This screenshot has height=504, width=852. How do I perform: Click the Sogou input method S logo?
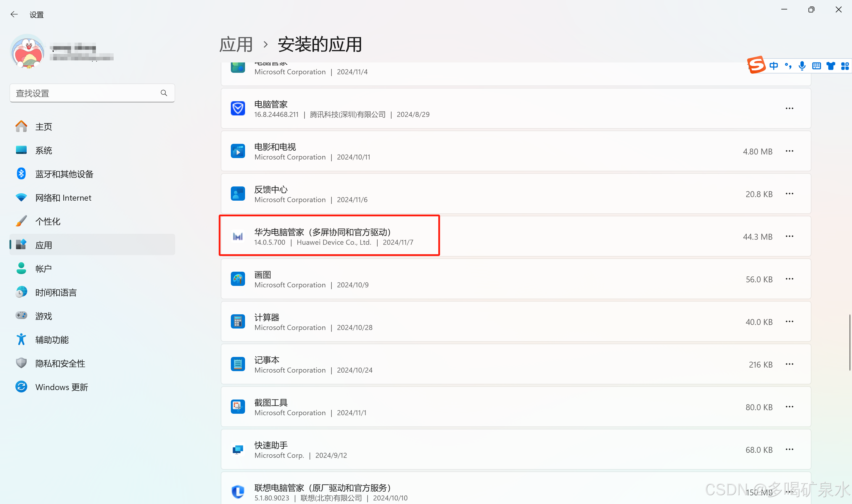tap(757, 65)
